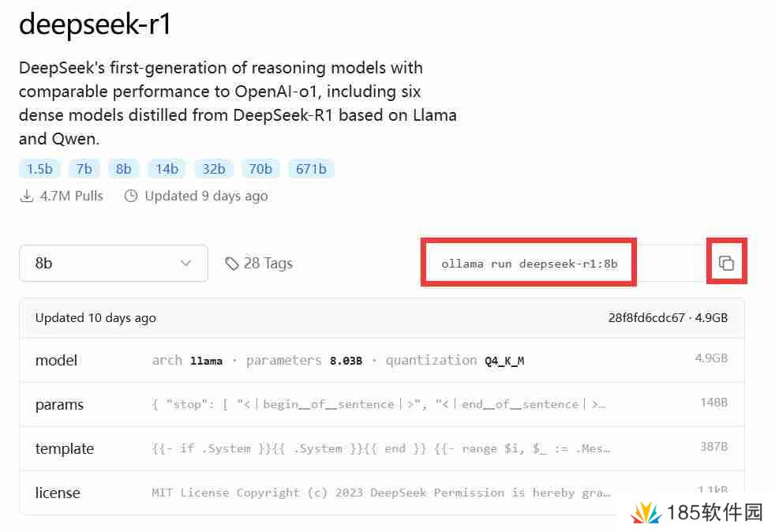Pick the 671b size tag
Screen dimensions: 775x532
point(311,169)
